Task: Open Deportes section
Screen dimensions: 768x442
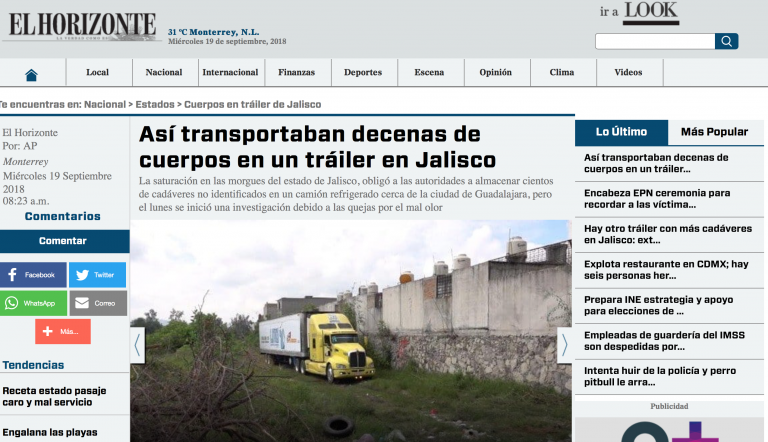Action: click(x=363, y=73)
